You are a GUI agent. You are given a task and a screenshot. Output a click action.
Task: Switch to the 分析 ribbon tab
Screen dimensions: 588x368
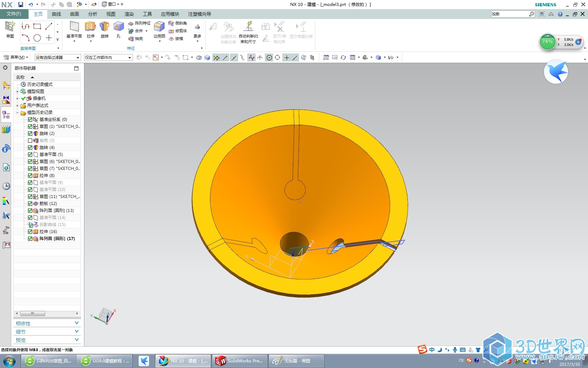pos(93,14)
